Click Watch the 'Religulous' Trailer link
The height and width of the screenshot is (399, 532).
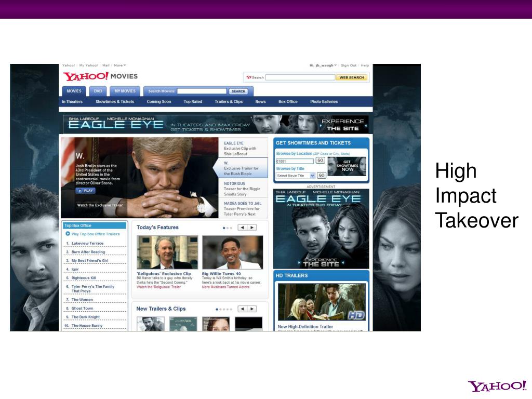click(x=158, y=287)
